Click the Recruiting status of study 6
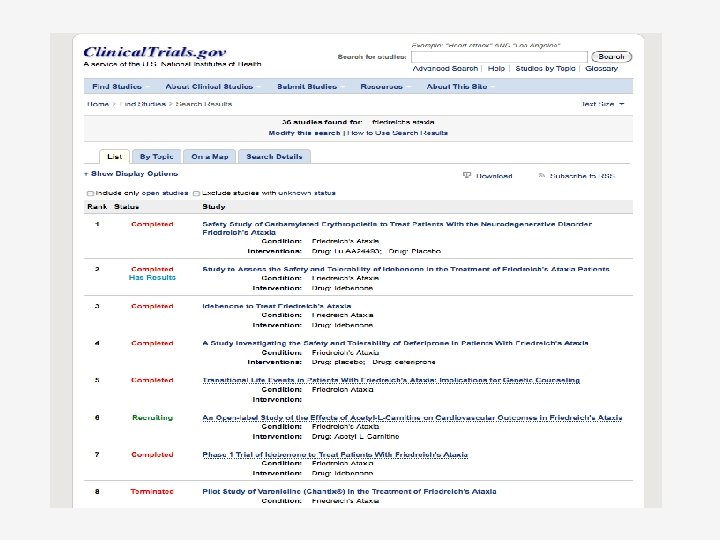The width and height of the screenshot is (720, 540). tap(152, 417)
